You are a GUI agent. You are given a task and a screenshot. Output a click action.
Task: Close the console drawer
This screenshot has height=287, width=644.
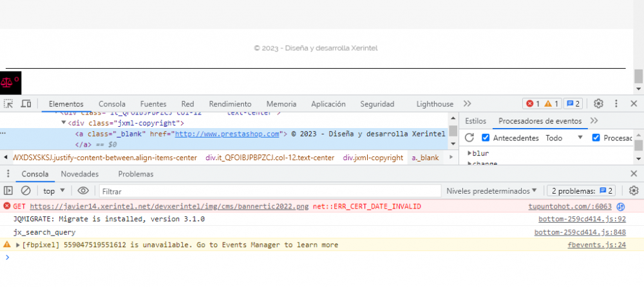coord(634,174)
